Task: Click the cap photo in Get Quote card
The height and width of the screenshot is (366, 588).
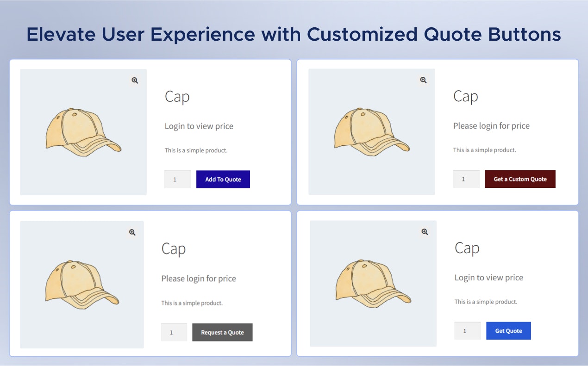Action: [x=373, y=284]
